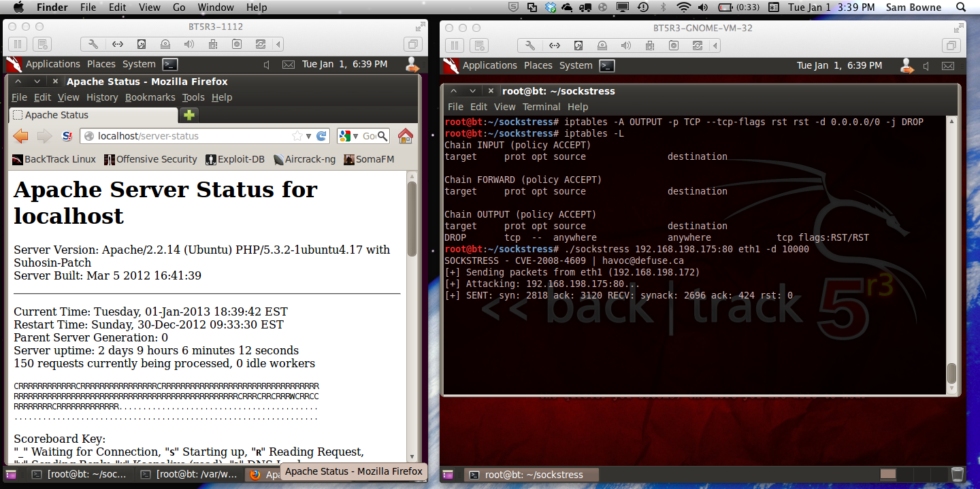Open URL history dropdown arrow
The image size is (980, 489).
pos(308,136)
